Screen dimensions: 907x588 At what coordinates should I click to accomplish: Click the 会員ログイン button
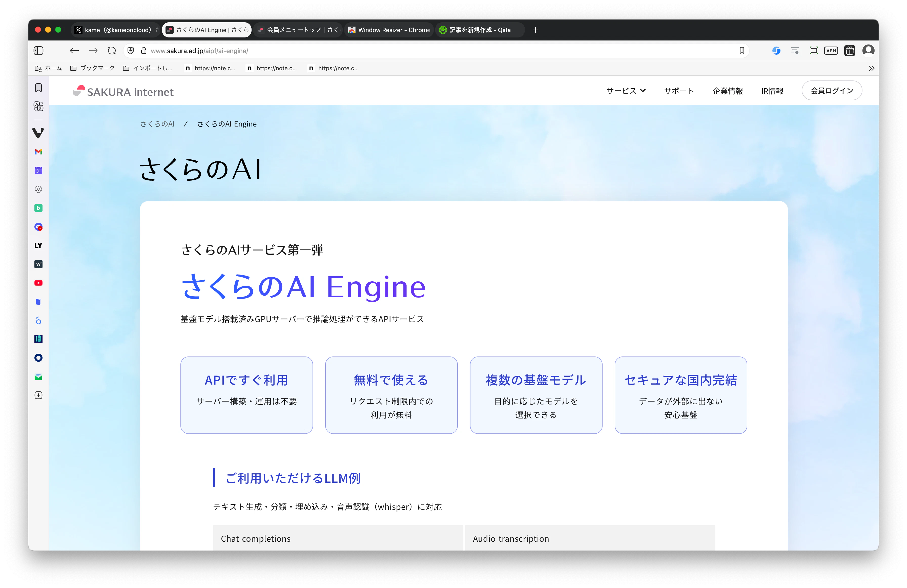pos(832,91)
